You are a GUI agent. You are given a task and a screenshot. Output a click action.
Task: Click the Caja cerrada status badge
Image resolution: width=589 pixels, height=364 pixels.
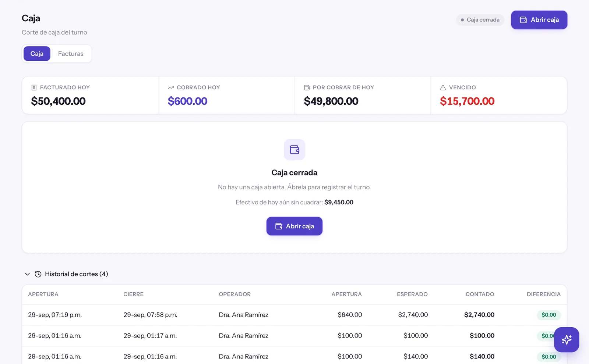pyautogui.click(x=480, y=20)
